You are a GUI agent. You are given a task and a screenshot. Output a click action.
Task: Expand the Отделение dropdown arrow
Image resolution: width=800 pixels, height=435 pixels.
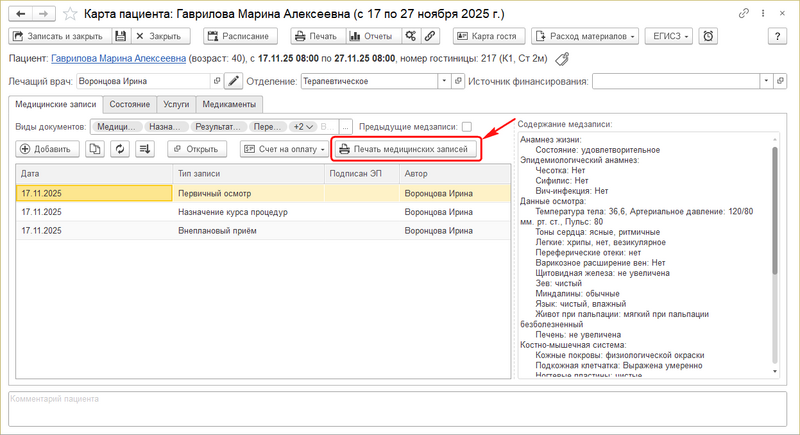point(444,81)
